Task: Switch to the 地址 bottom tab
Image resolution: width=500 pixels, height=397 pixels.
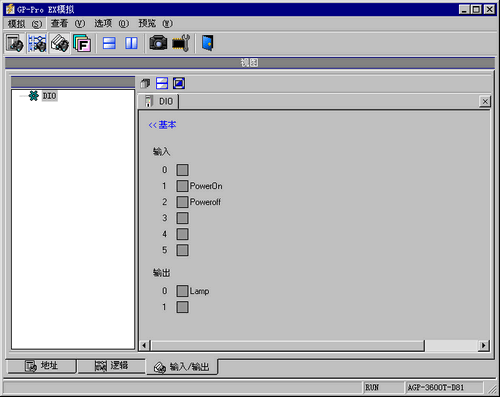Action: (x=42, y=366)
